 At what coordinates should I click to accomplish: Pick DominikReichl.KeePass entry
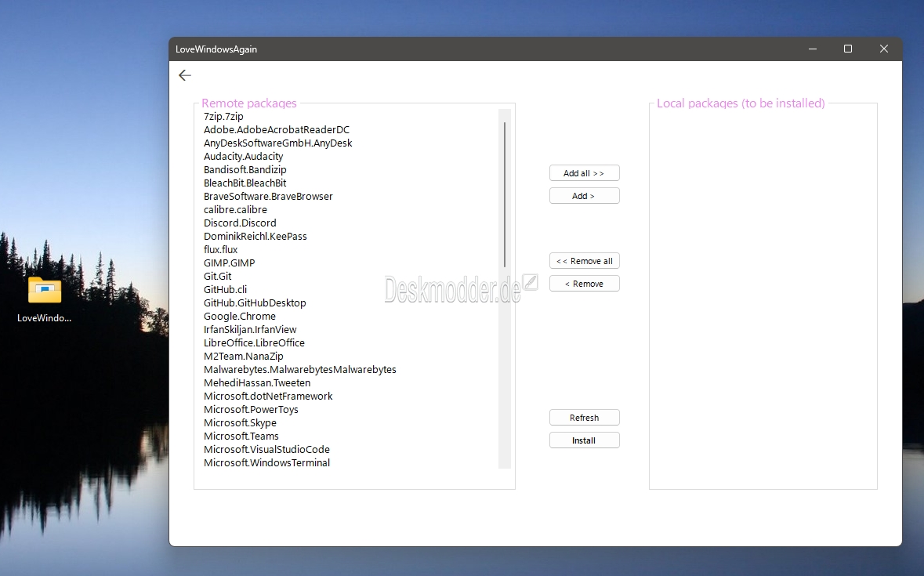pos(255,236)
